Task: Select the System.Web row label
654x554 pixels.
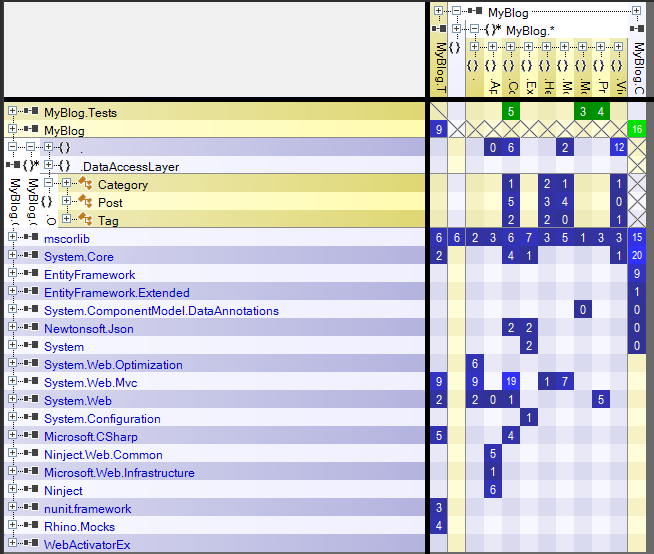Action: (x=78, y=401)
